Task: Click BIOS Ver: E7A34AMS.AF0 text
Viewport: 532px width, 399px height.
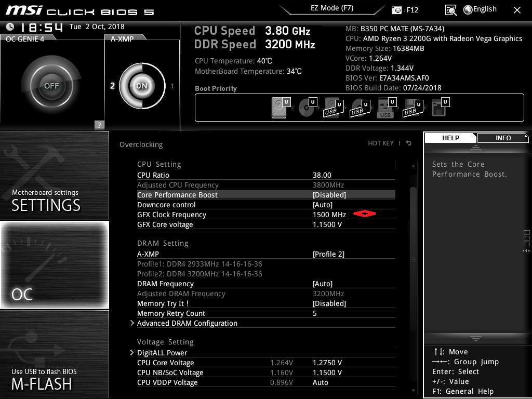Action: 387,78
